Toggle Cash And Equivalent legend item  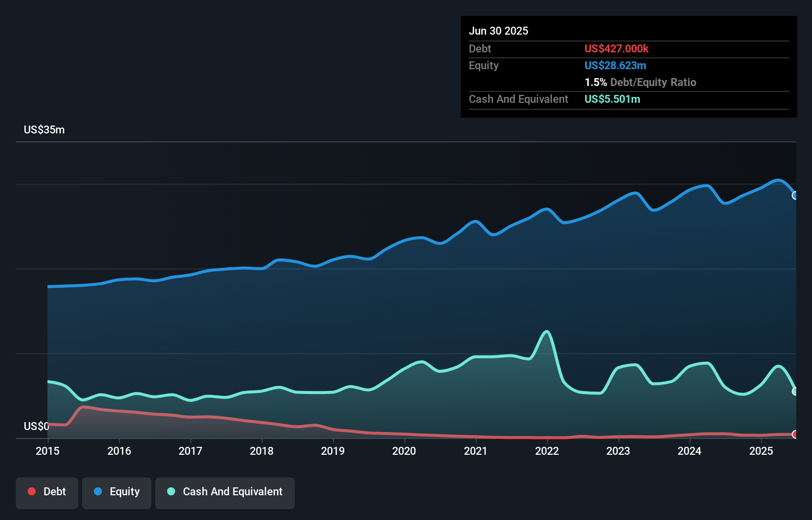tap(225, 492)
